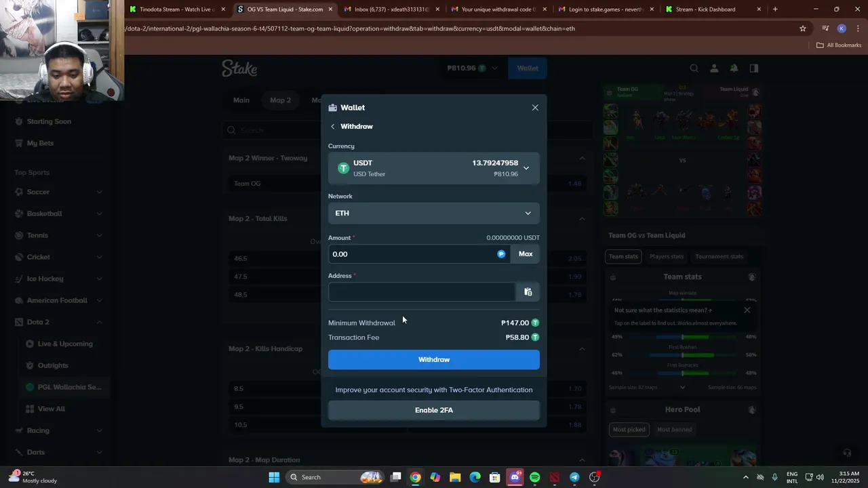Select the Main market tab

pyautogui.click(x=241, y=100)
